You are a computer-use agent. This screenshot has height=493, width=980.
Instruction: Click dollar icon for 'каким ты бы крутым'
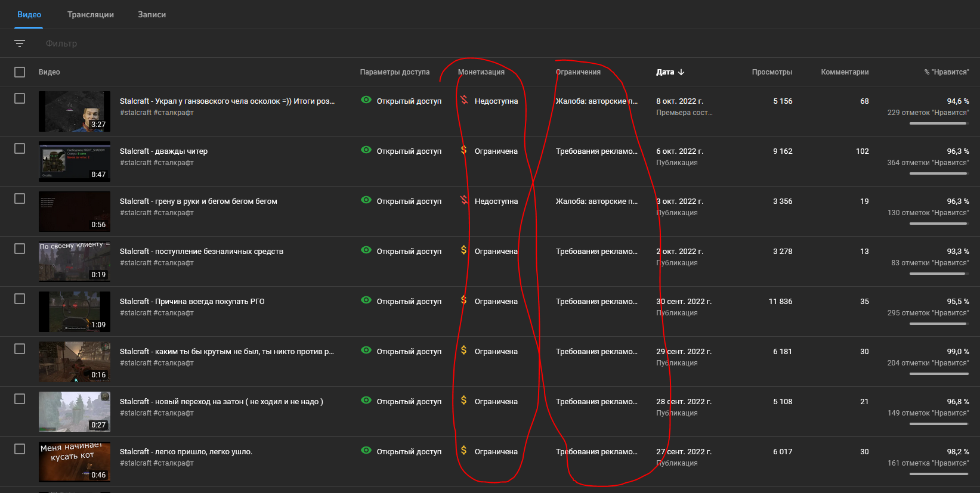[463, 351]
